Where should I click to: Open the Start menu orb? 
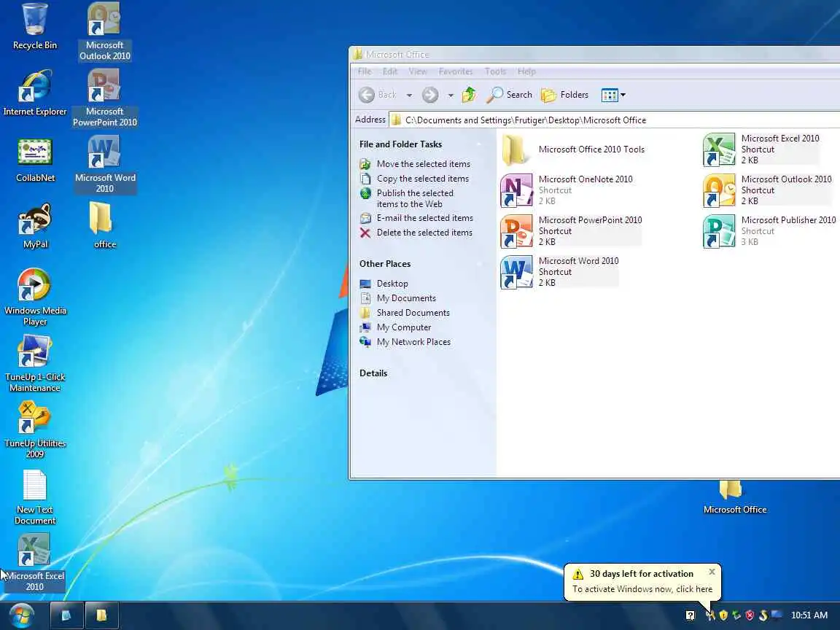[21, 615]
